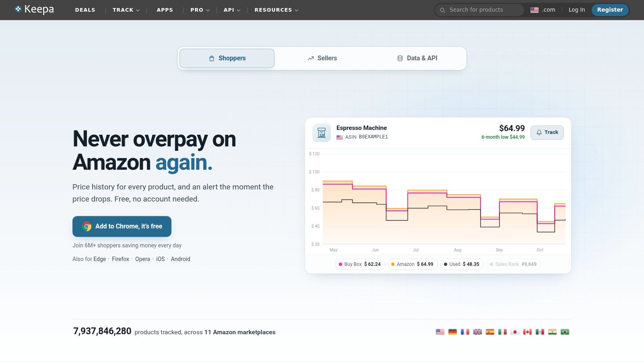Click the Search for products field
Screen dimensions: 644x362
pos(479,10)
